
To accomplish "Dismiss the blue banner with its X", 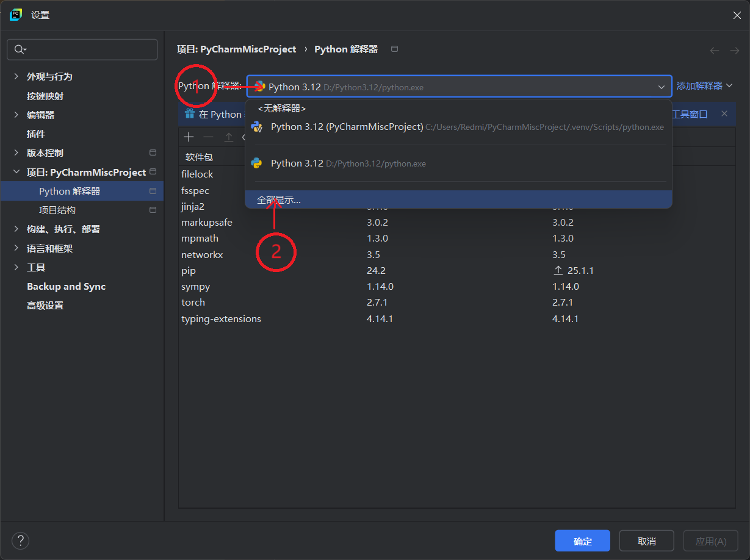I will pos(724,114).
